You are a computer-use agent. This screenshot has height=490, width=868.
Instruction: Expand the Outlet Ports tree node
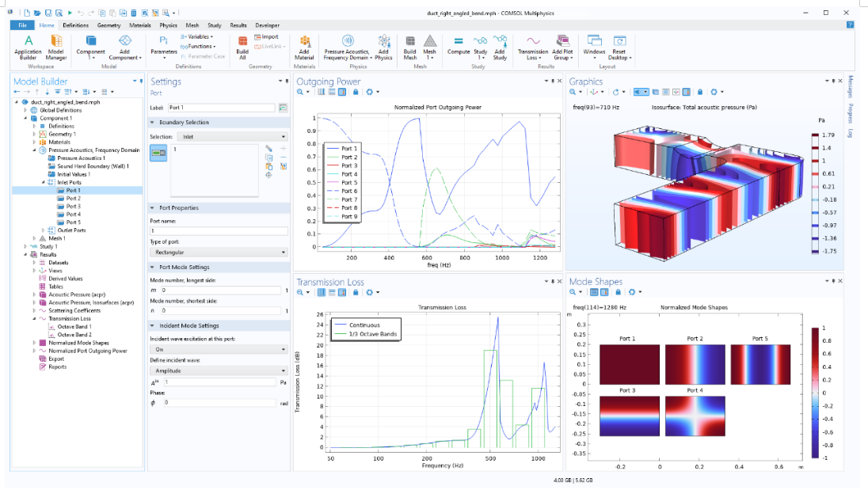click(x=44, y=230)
